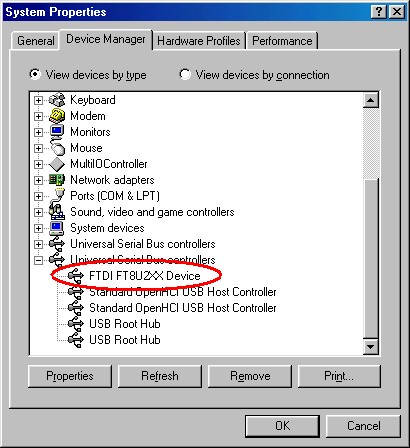The image size is (410, 448).
Task: Click the title bar help question mark button
Action: (379, 12)
